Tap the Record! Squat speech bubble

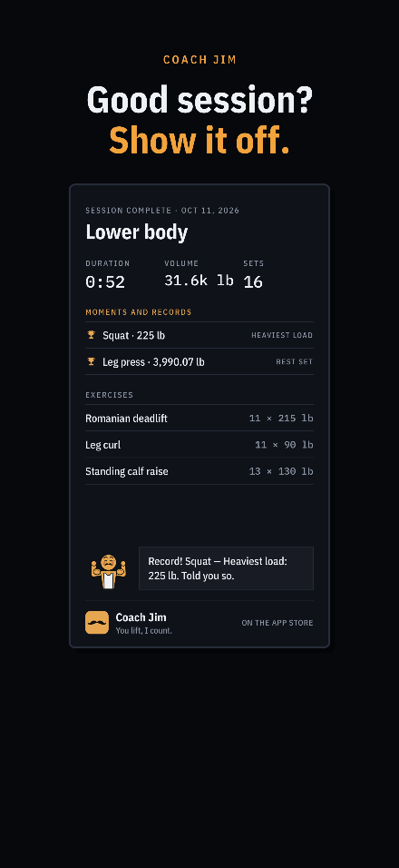(226, 568)
